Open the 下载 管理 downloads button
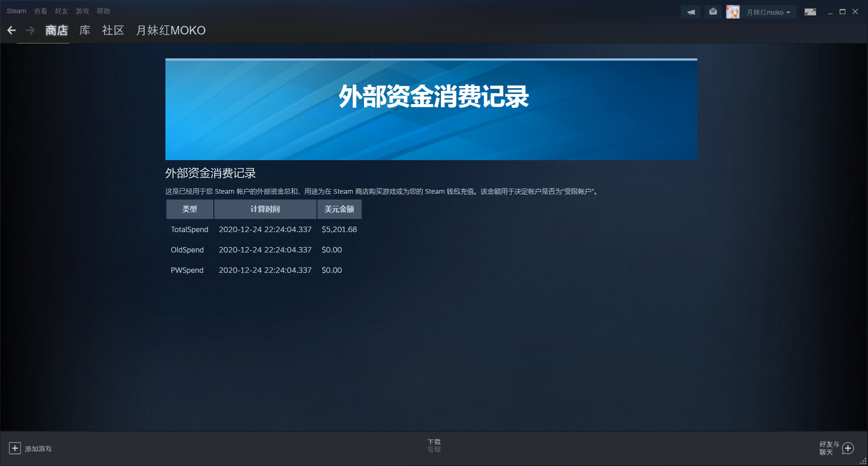868x466 pixels. [x=434, y=446]
